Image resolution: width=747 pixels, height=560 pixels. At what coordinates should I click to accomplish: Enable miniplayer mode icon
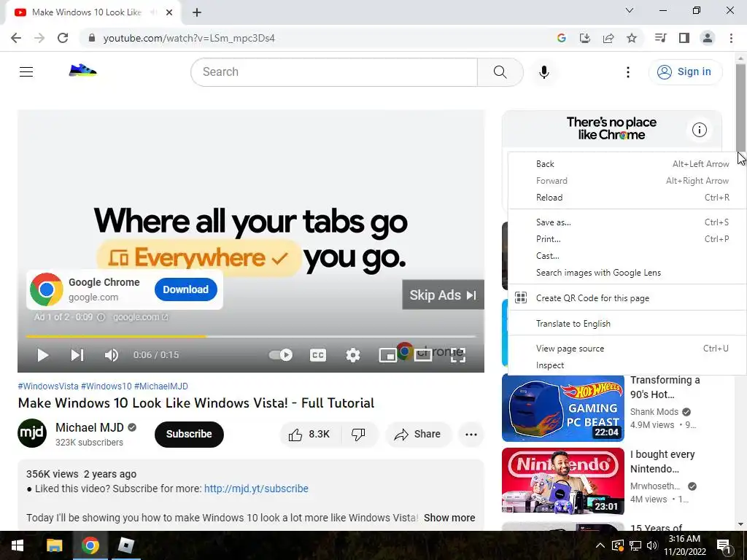(388, 355)
